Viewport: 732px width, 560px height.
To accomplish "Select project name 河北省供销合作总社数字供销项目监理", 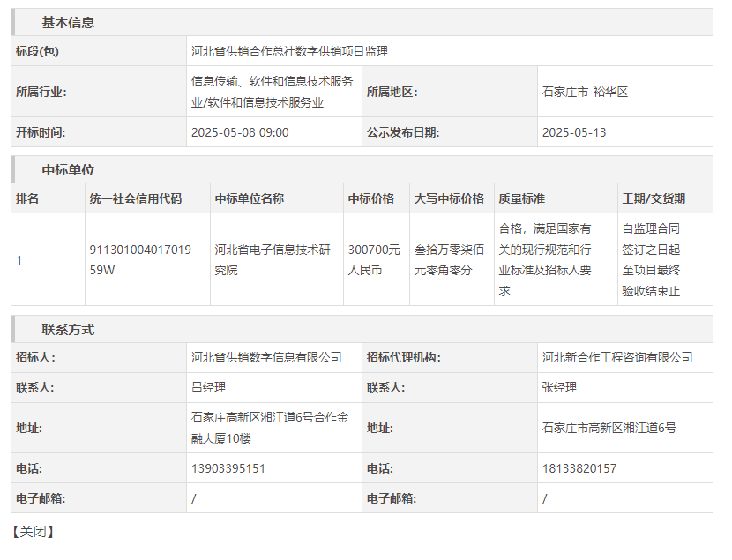I will coord(289,51).
